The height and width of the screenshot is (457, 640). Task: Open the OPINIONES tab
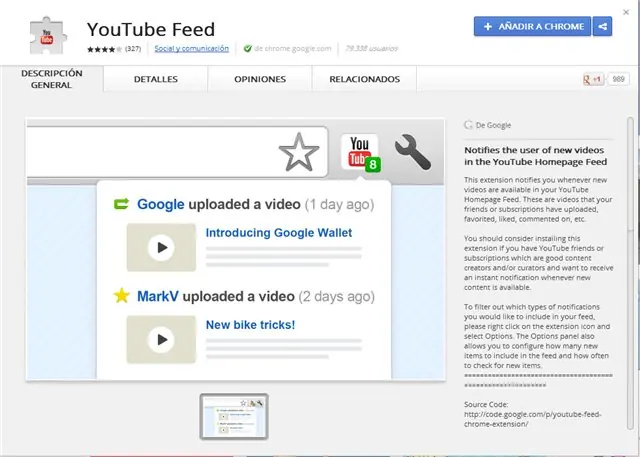click(x=260, y=79)
